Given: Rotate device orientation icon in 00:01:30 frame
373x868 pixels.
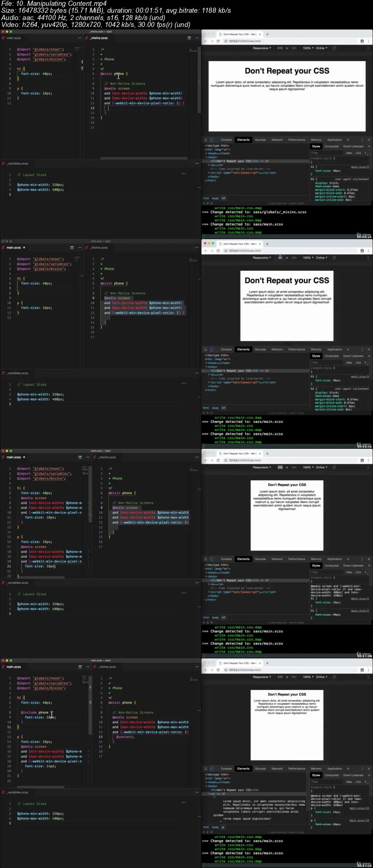Looking at the screenshot, I should (x=334, y=677).
